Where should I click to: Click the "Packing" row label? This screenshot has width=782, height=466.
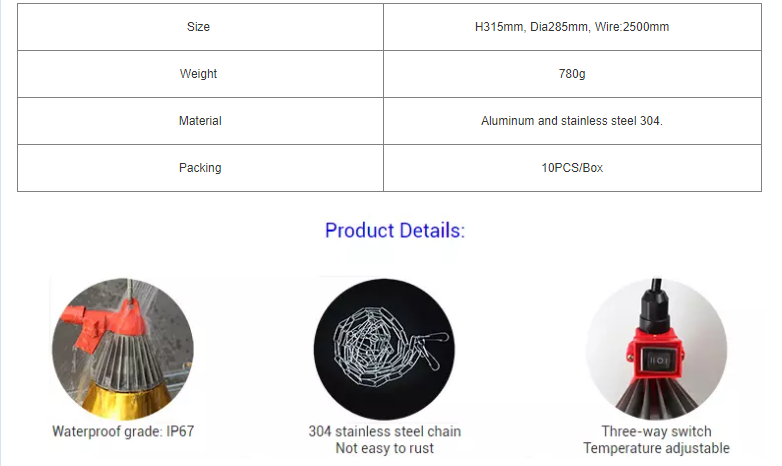pyautogui.click(x=199, y=168)
